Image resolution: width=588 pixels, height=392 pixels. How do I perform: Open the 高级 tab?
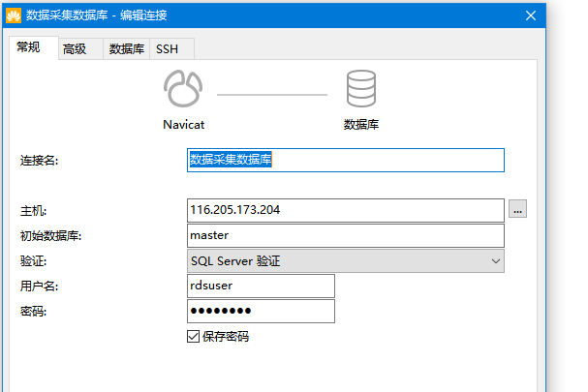pos(80,48)
